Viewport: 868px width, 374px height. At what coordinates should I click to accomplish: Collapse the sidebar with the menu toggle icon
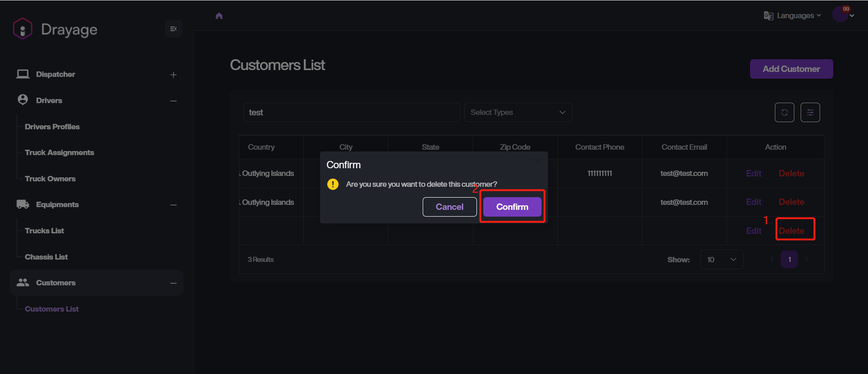[173, 29]
